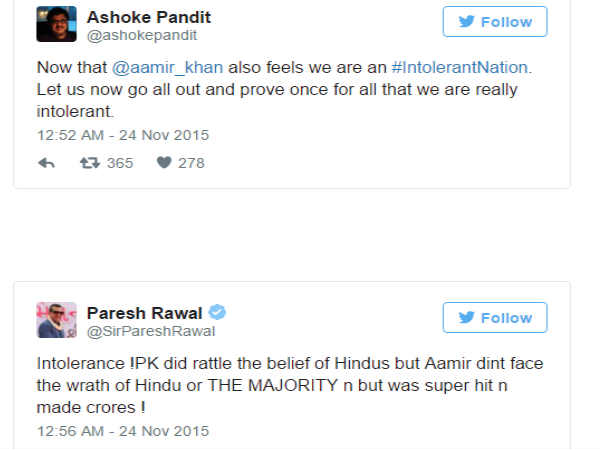Screen dimensions: 600x450
Task: Open Paresh Rawal's profile picture
Action: pyautogui.click(x=56, y=319)
